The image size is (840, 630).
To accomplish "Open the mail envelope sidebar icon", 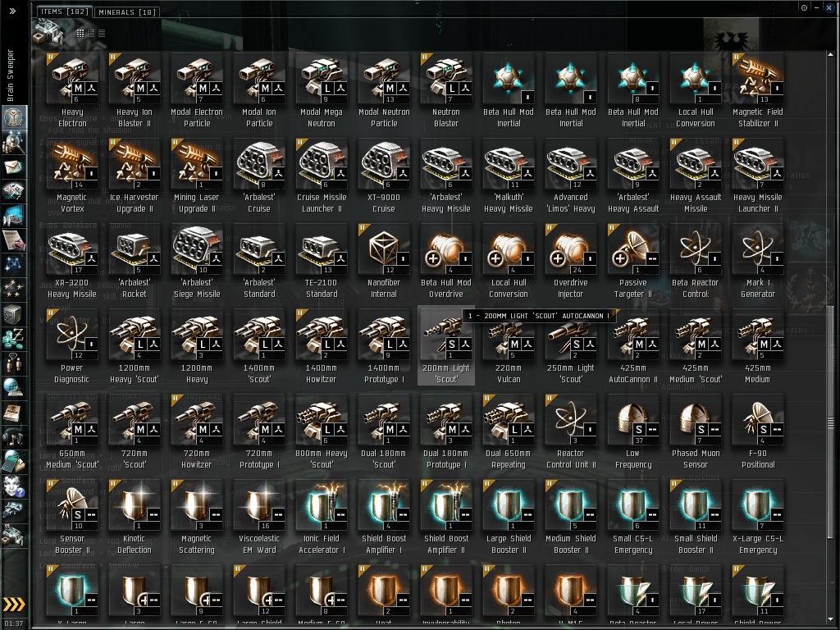I will point(13,167).
